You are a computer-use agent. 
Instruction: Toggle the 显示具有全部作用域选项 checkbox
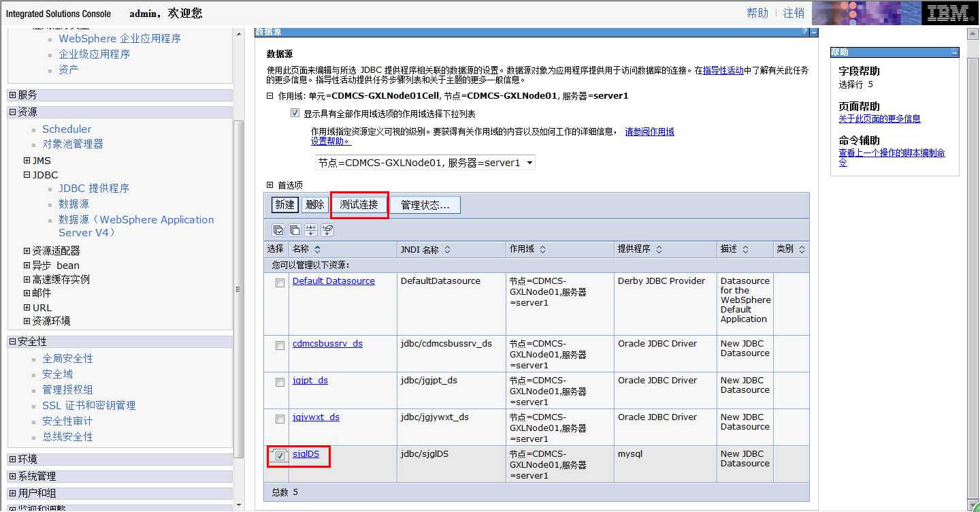(x=295, y=113)
